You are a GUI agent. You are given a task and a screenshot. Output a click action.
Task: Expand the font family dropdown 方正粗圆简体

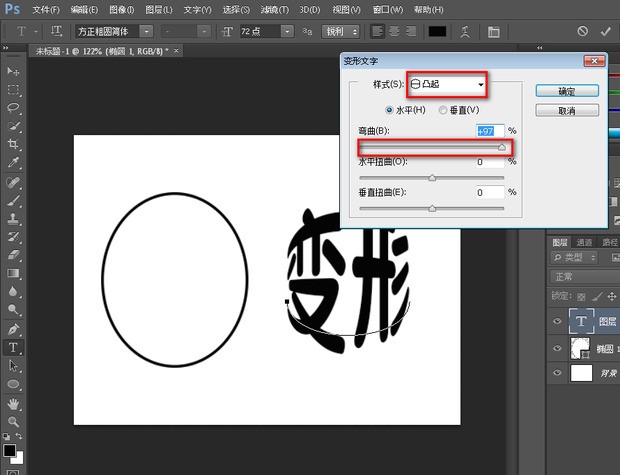click(x=147, y=32)
